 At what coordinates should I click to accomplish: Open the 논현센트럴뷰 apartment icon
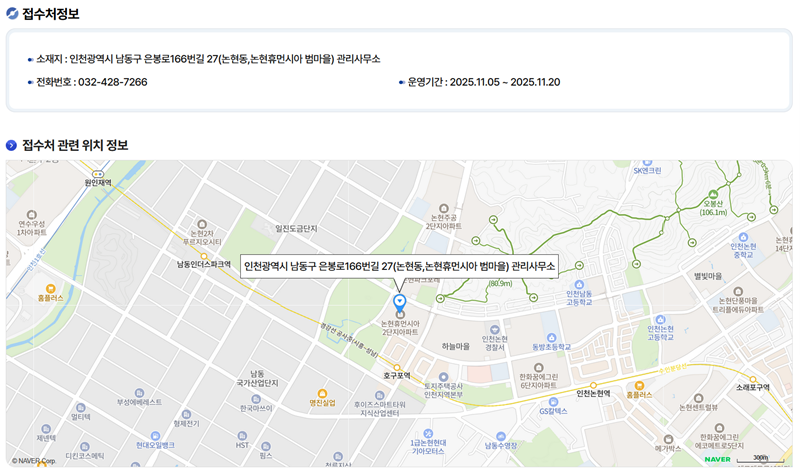698,398
